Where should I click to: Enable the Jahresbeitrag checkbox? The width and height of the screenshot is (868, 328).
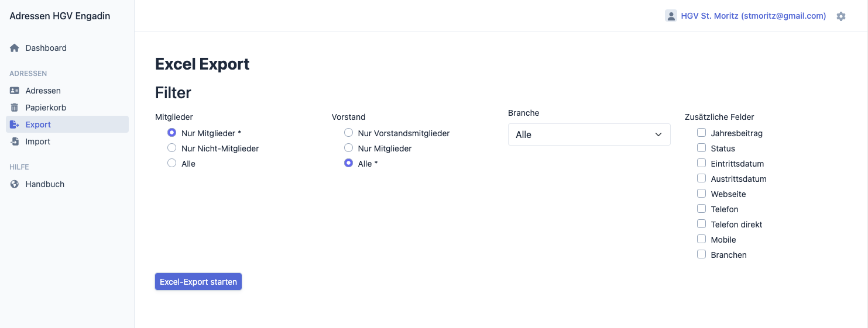click(701, 133)
